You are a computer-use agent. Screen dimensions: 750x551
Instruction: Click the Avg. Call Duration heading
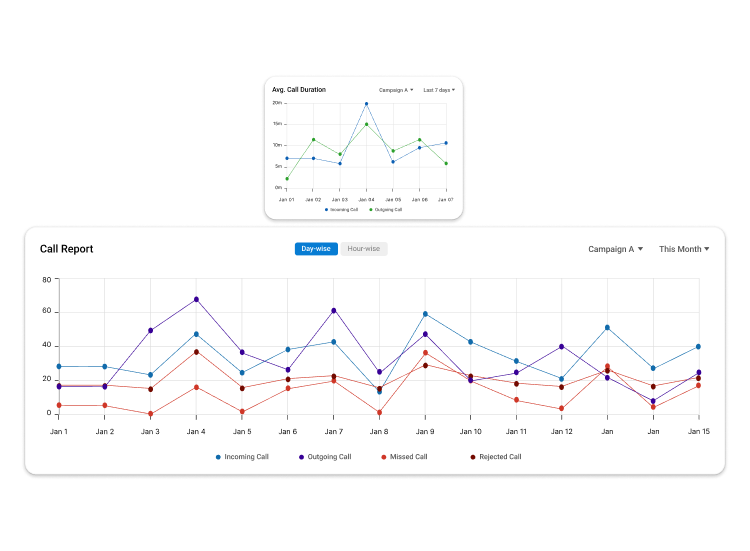click(299, 90)
